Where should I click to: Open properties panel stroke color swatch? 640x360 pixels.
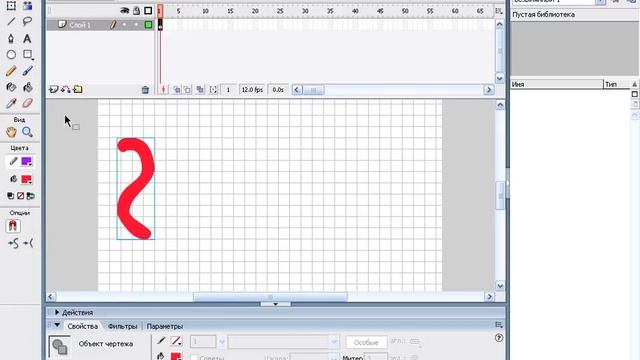click(x=176, y=340)
